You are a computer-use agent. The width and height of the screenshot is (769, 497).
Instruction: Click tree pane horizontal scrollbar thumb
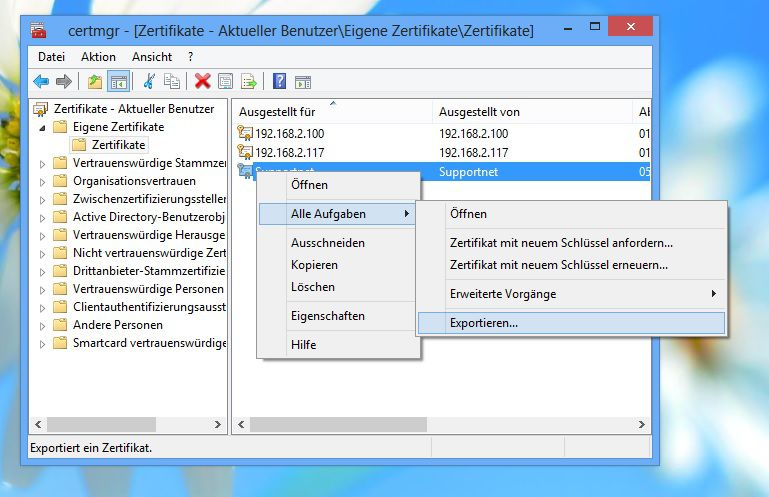101,424
